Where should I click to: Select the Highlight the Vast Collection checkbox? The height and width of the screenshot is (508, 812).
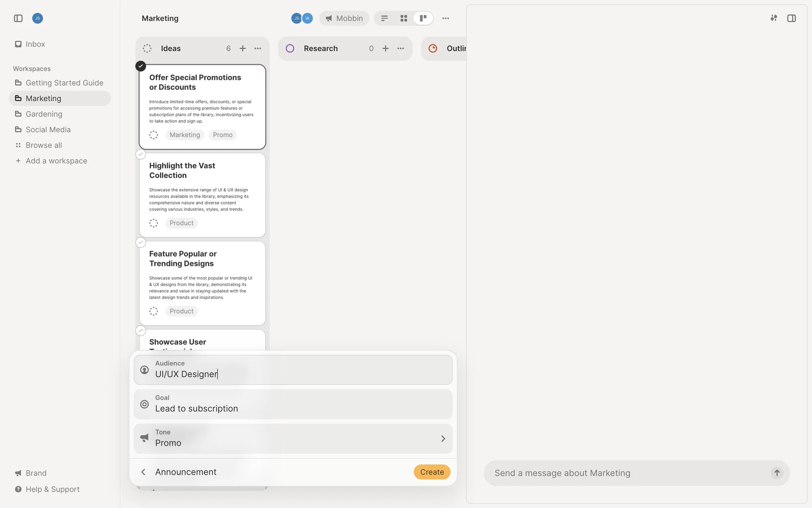point(141,155)
